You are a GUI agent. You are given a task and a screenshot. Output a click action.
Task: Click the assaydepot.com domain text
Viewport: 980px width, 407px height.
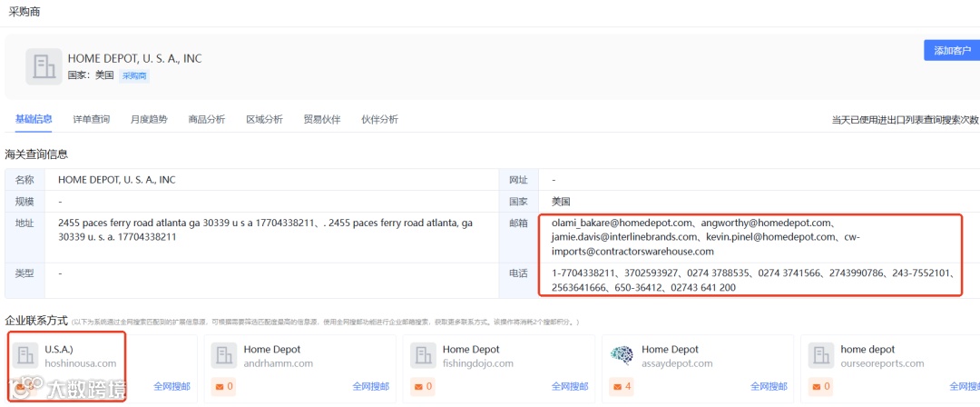coord(677,363)
